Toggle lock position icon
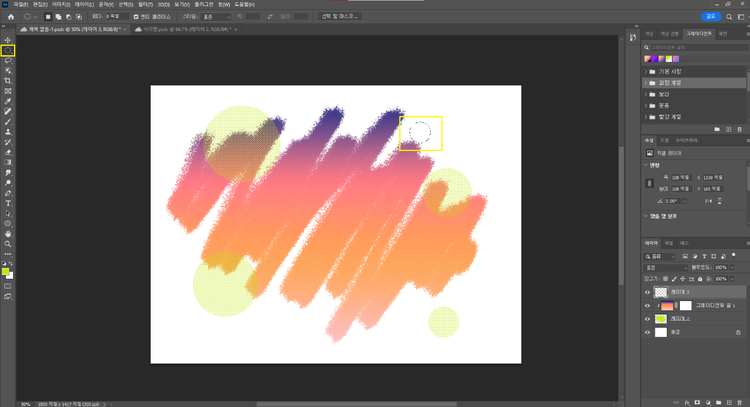 coord(683,279)
